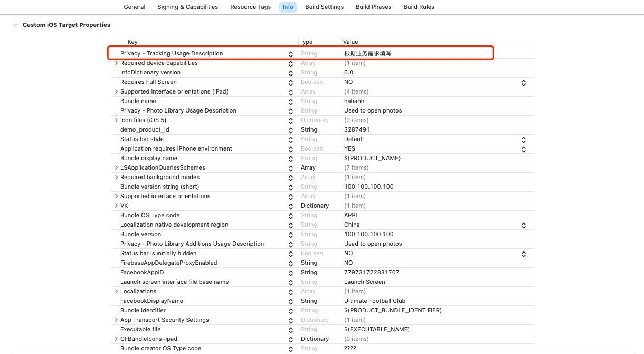Click key stepper for InfoDictionary version
The width and height of the screenshot is (644, 354).
[291, 73]
